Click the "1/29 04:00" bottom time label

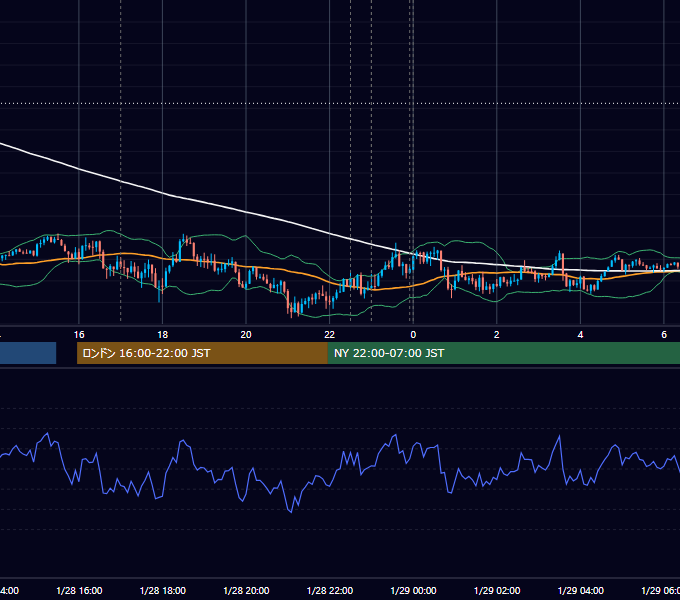click(581, 590)
